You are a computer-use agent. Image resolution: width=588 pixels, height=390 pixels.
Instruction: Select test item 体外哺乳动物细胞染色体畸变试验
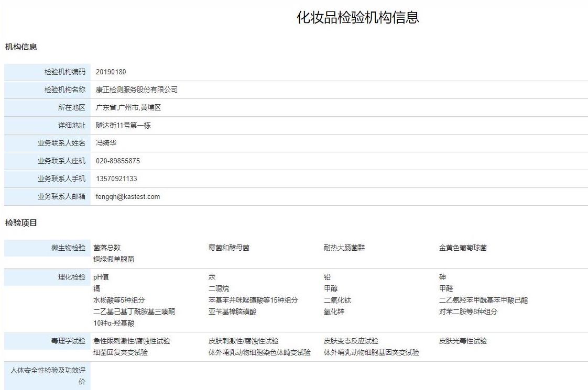(259, 352)
